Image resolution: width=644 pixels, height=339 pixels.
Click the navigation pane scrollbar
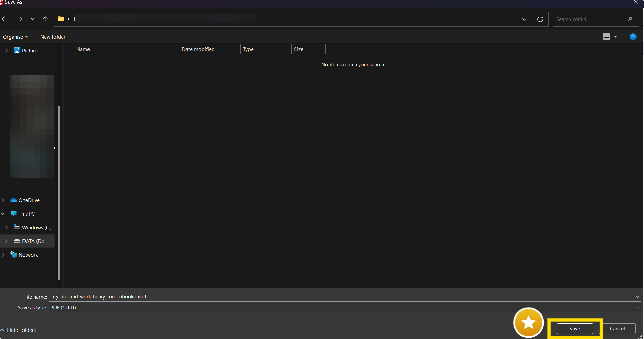click(x=59, y=193)
